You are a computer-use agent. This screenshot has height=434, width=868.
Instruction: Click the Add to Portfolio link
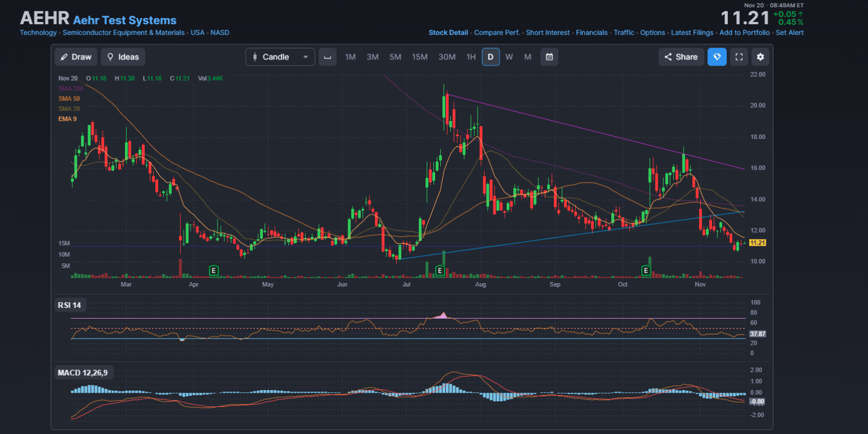pos(744,32)
